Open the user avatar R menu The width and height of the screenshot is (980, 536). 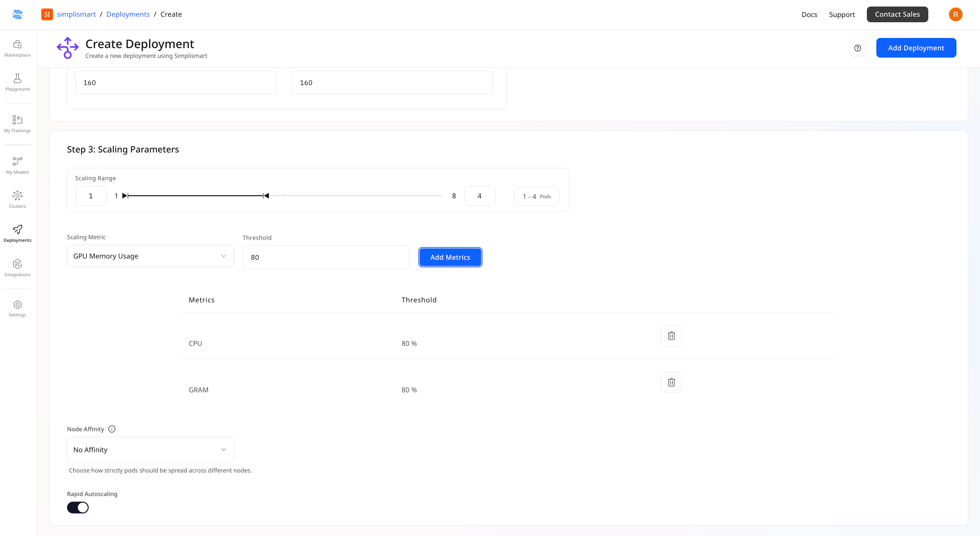click(956, 14)
